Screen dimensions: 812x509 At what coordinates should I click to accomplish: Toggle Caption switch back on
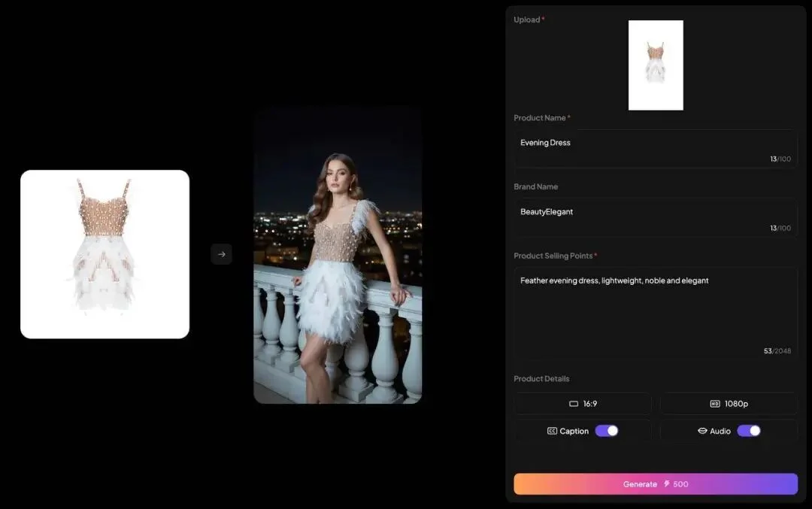(607, 430)
